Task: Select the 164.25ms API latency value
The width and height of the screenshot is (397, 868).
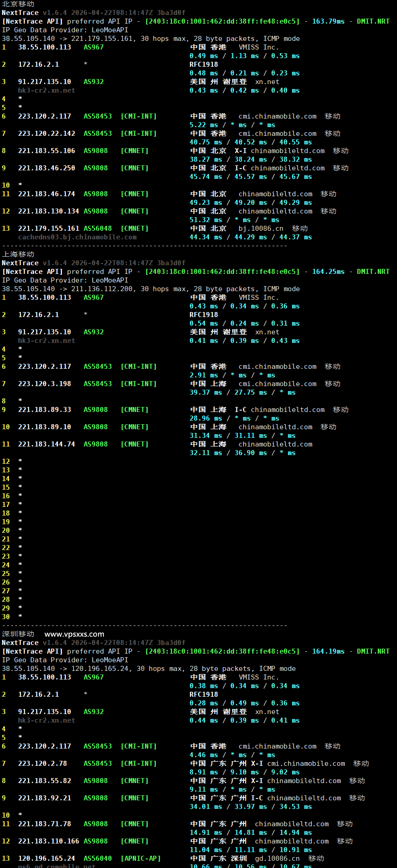Action: [328, 272]
